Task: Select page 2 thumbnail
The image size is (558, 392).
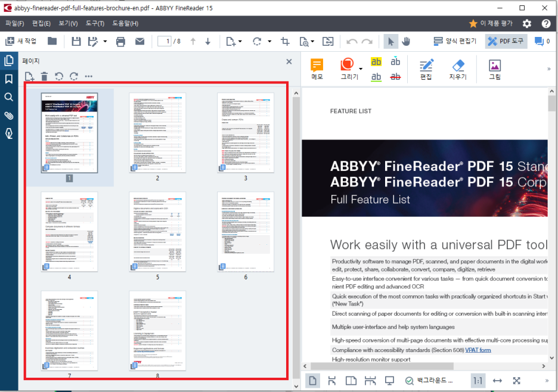Action: pyautogui.click(x=157, y=133)
